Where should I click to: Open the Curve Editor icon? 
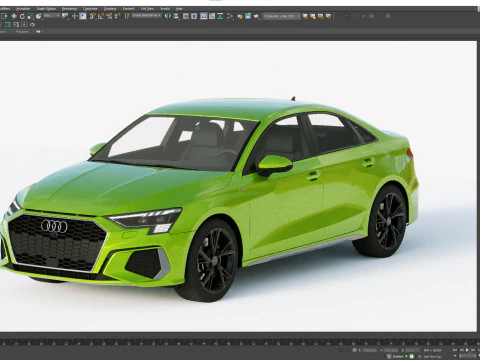(212, 16)
